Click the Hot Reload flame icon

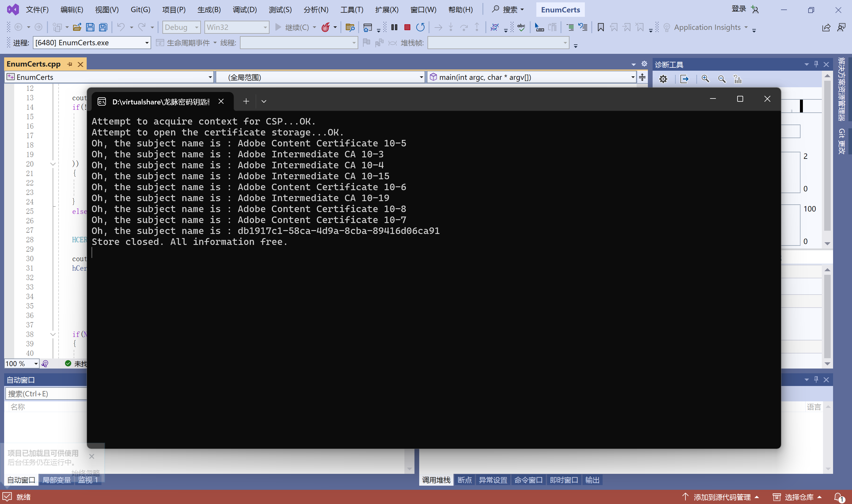[325, 27]
